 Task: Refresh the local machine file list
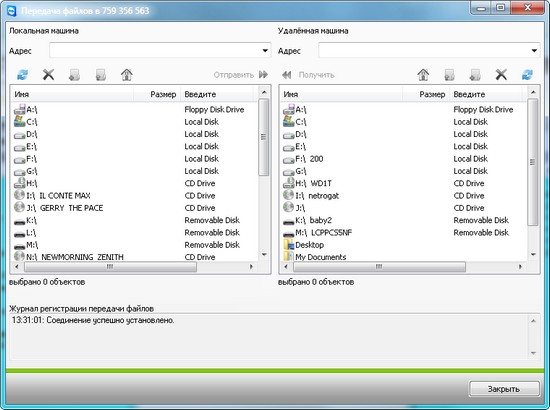point(22,75)
